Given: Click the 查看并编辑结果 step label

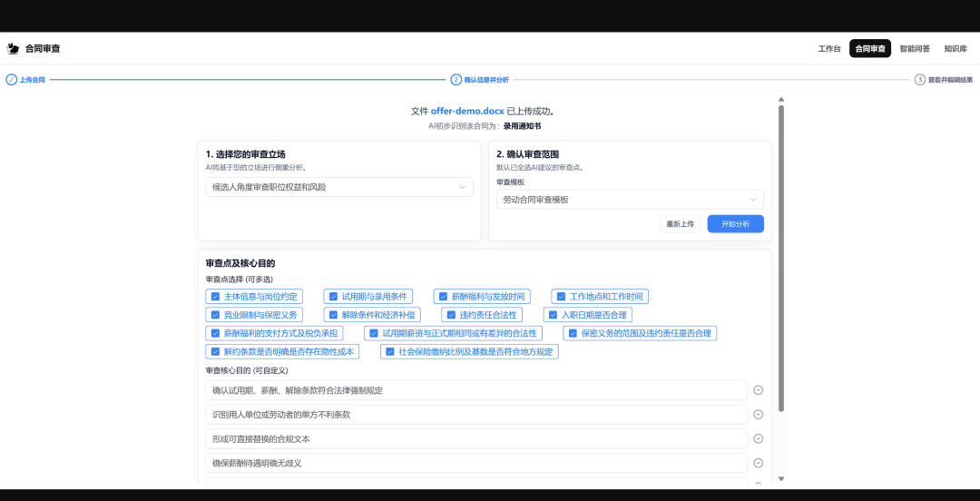Looking at the screenshot, I should point(950,80).
